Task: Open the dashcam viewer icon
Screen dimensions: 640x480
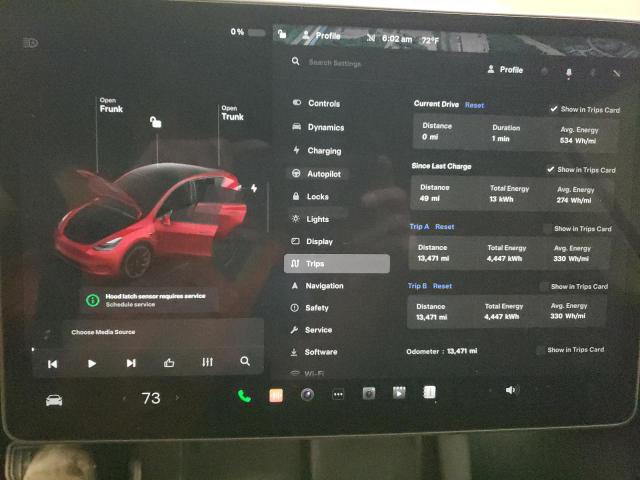Action: pyautogui.click(x=369, y=393)
